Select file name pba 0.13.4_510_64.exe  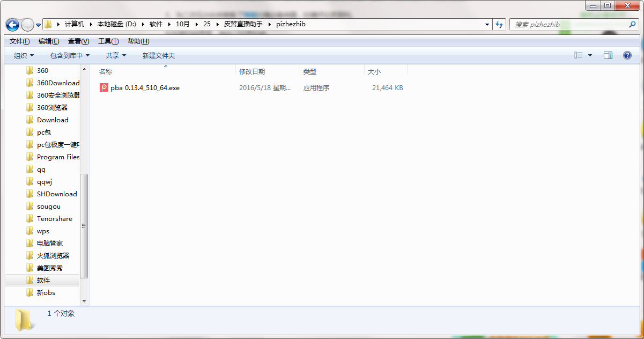pyautogui.click(x=145, y=87)
